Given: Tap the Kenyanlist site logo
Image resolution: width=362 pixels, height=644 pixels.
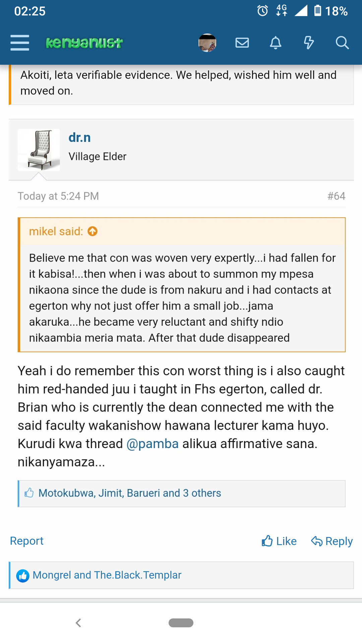Looking at the screenshot, I should click(84, 43).
